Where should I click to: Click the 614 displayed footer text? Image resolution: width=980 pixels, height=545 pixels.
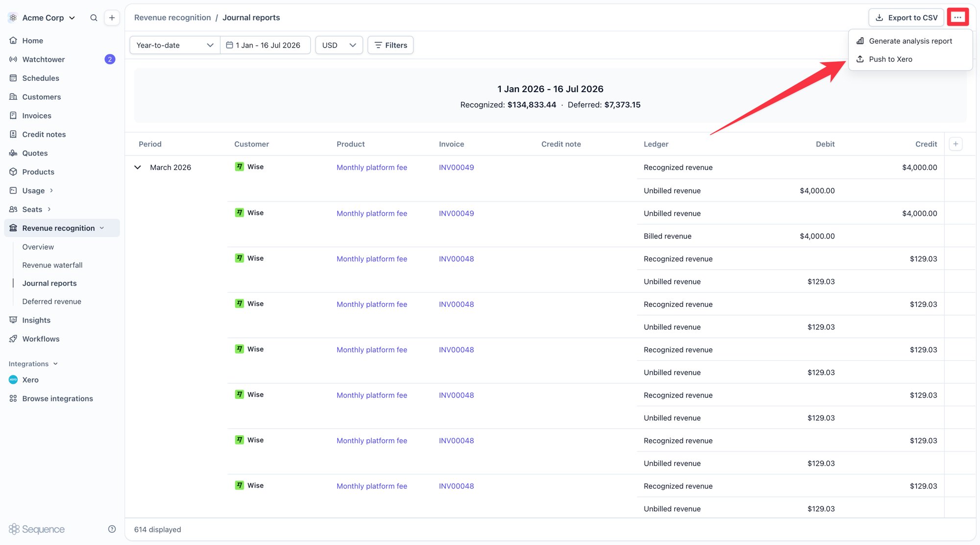(157, 529)
